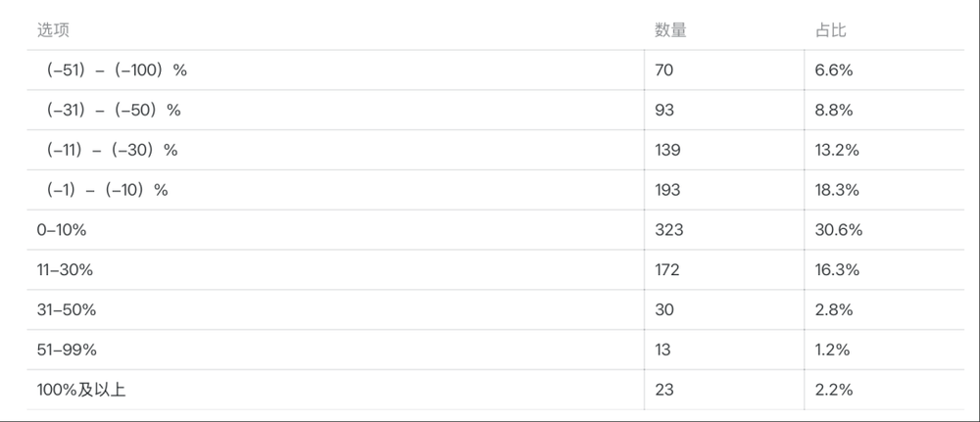
Task: Select the (-11) - (-30) % option cell
Action: tap(111, 150)
